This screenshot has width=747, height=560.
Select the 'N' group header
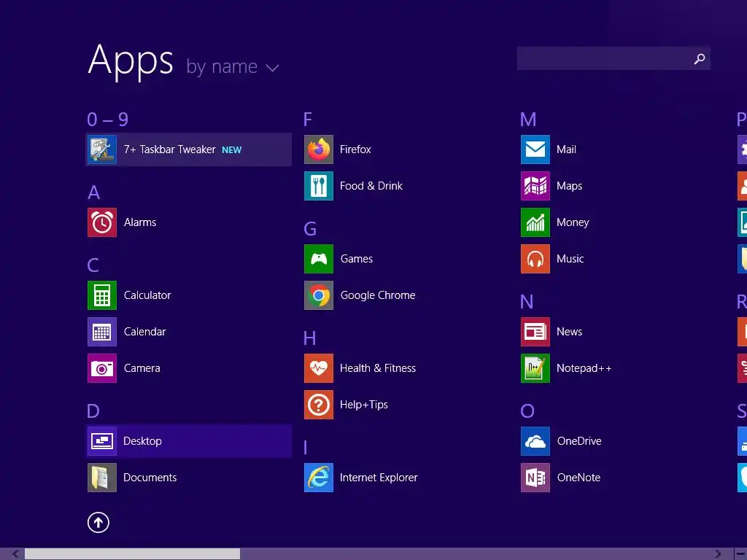pos(527,302)
